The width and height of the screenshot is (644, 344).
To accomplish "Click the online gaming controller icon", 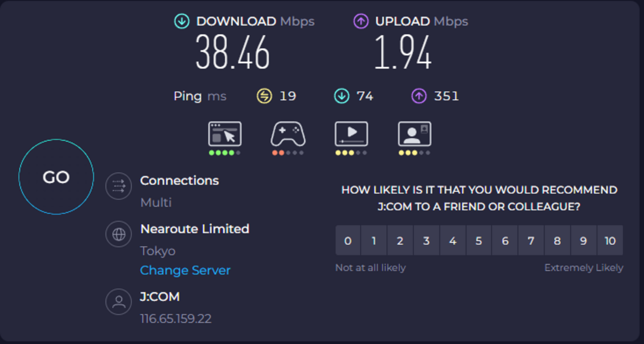I will pos(288,134).
